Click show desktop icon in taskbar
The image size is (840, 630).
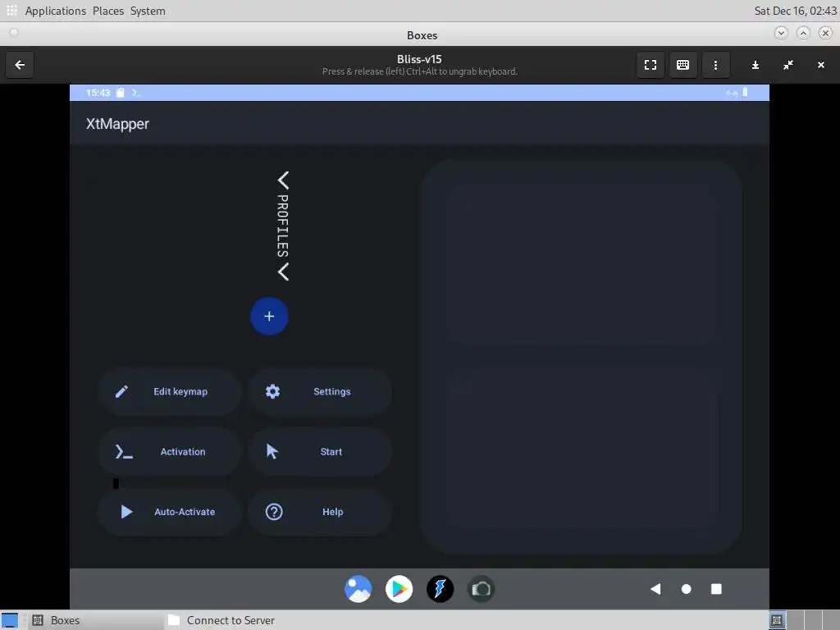(10, 620)
